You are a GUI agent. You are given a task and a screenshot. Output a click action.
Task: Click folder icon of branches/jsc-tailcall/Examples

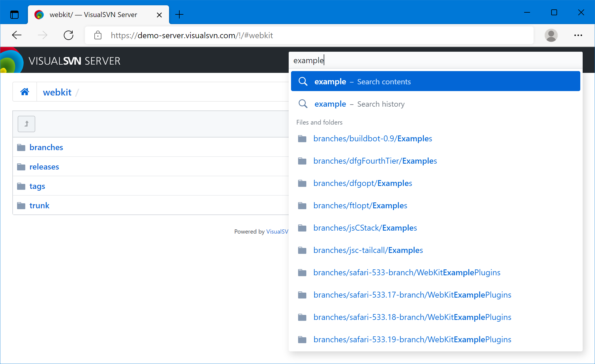302,250
